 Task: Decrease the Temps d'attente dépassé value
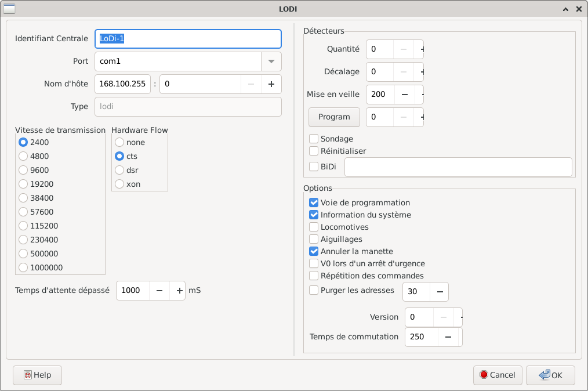159,291
